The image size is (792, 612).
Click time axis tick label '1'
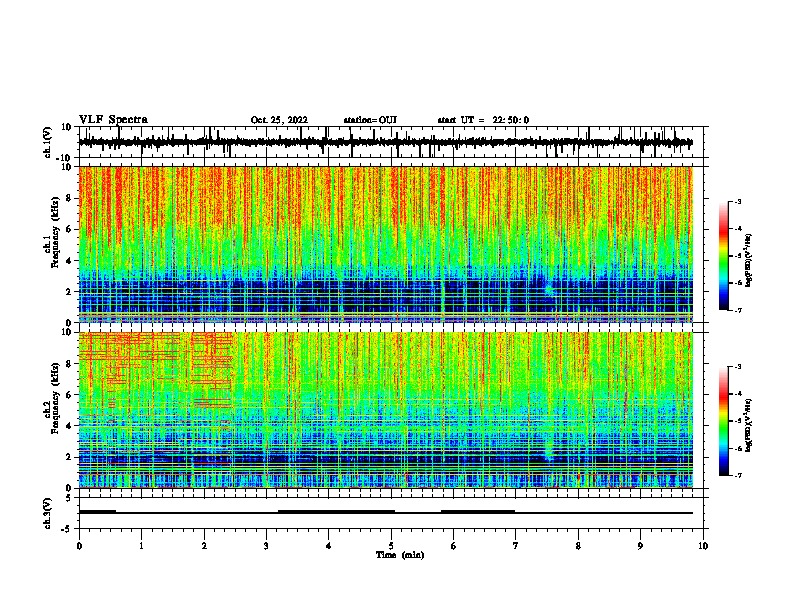point(141,546)
